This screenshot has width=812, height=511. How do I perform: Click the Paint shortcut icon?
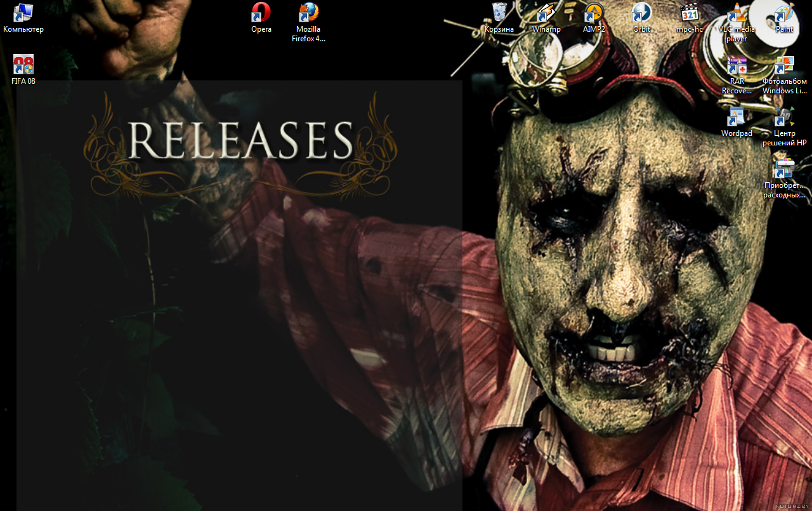[784, 18]
